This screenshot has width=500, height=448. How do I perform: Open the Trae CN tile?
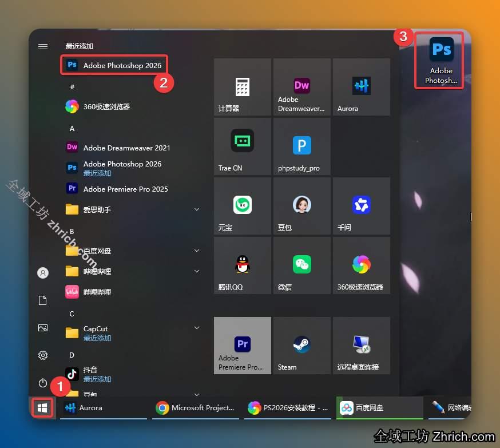243,146
